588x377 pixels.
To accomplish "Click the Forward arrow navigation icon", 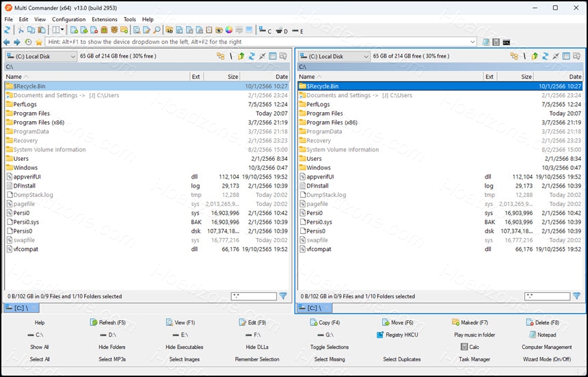I will coord(17,42).
